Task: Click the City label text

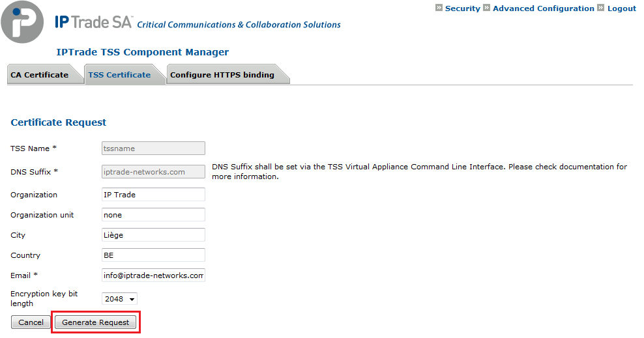Action: pos(18,235)
